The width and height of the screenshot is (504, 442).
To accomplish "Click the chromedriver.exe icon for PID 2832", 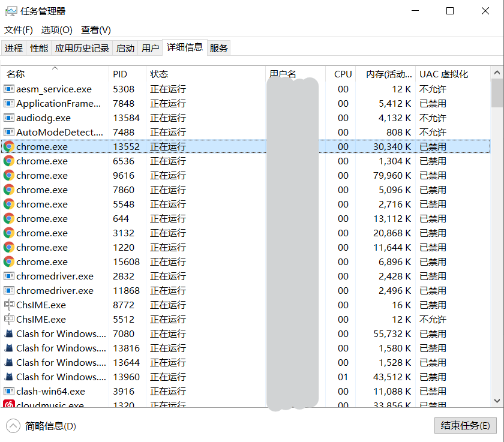I will tap(9, 276).
